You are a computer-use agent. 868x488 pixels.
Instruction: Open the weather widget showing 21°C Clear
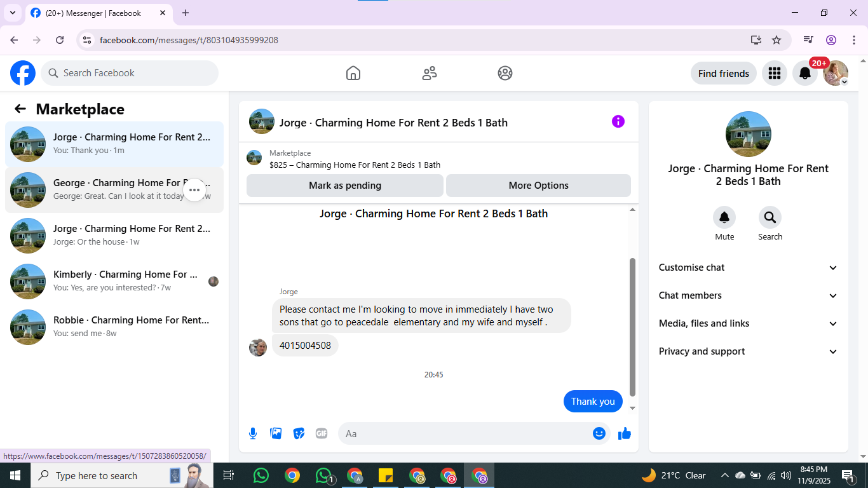click(674, 475)
